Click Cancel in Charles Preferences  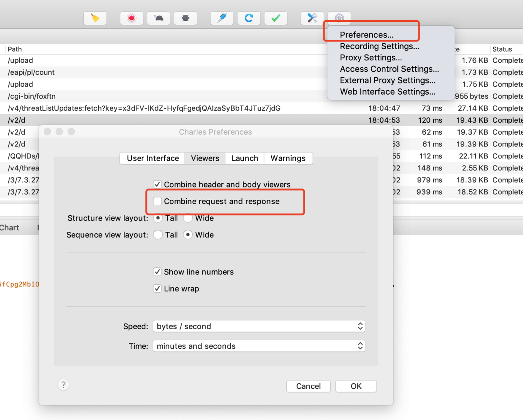308,386
